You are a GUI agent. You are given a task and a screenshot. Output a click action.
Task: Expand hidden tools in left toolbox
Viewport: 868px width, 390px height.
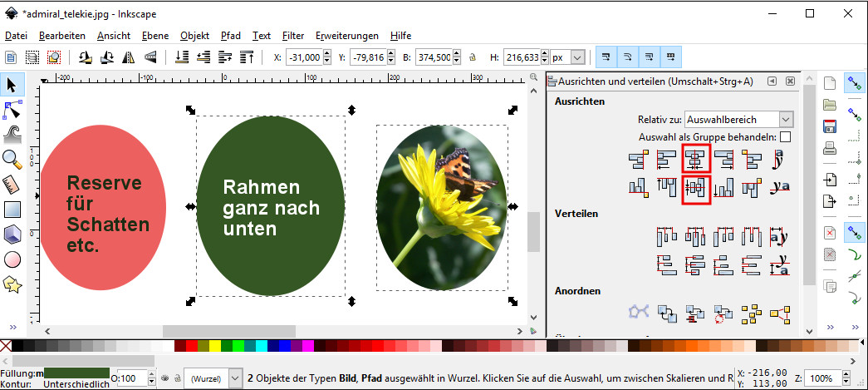coord(12,327)
